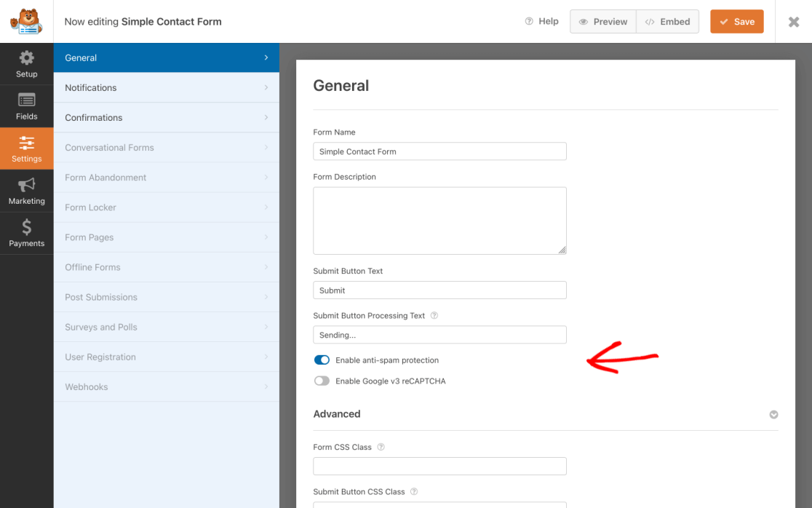Close the form builder with X

pyautogui.click(x=793, y=22)
